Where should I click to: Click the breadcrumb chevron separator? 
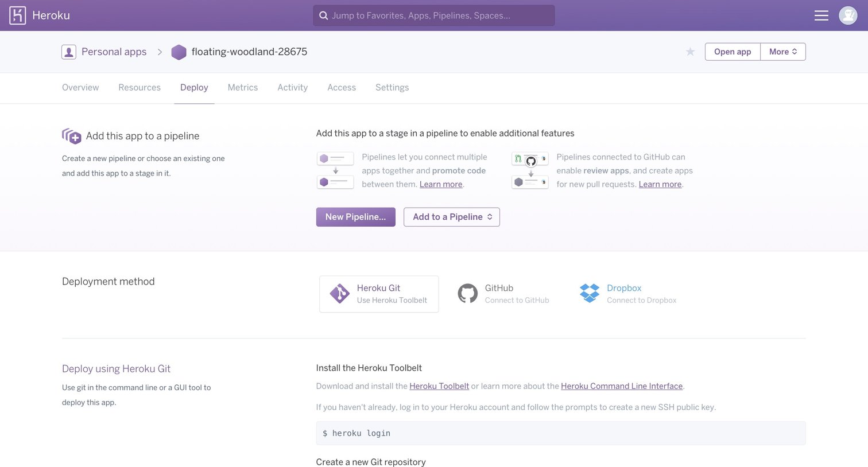[160, 52]
